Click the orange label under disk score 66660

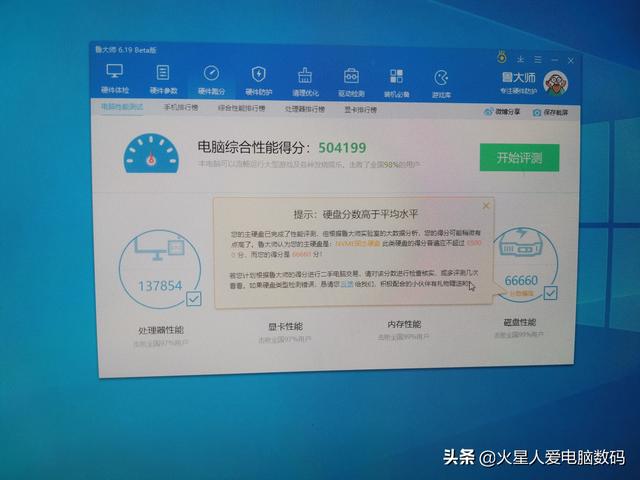521,293
